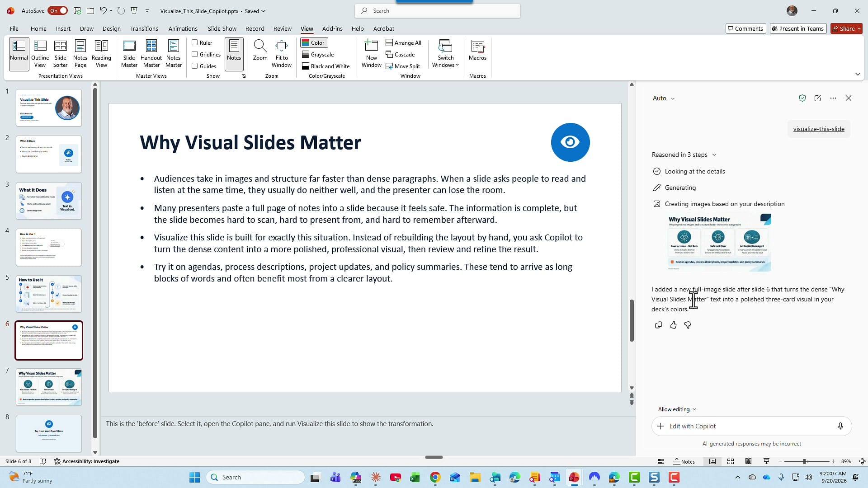Open file name Saved dropdown

point(255,11)
